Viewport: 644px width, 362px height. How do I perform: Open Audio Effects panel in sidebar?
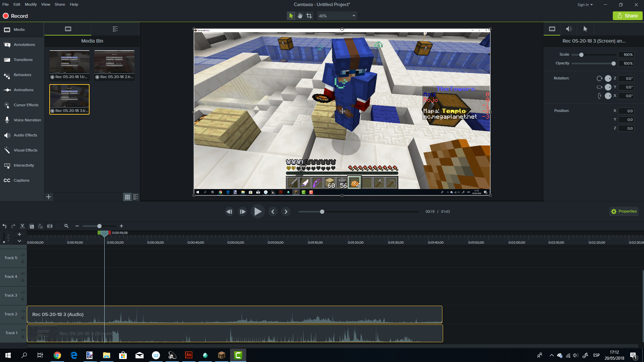point(22,135)
